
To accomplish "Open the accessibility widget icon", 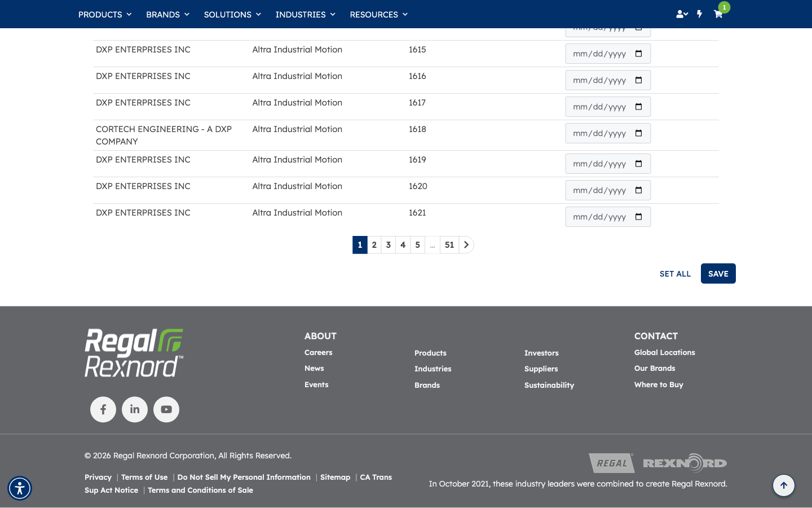I will tap(20, 488).
